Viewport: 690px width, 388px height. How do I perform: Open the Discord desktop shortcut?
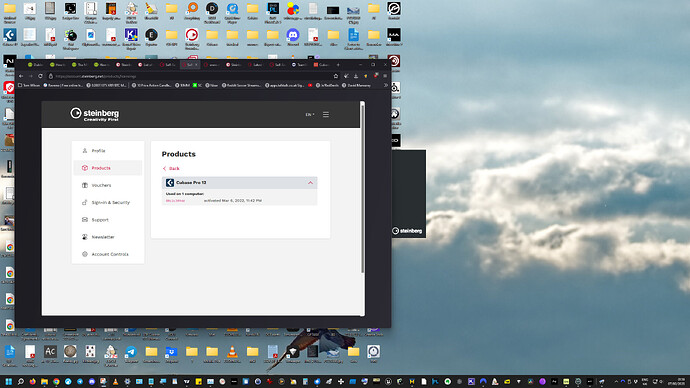293,37
